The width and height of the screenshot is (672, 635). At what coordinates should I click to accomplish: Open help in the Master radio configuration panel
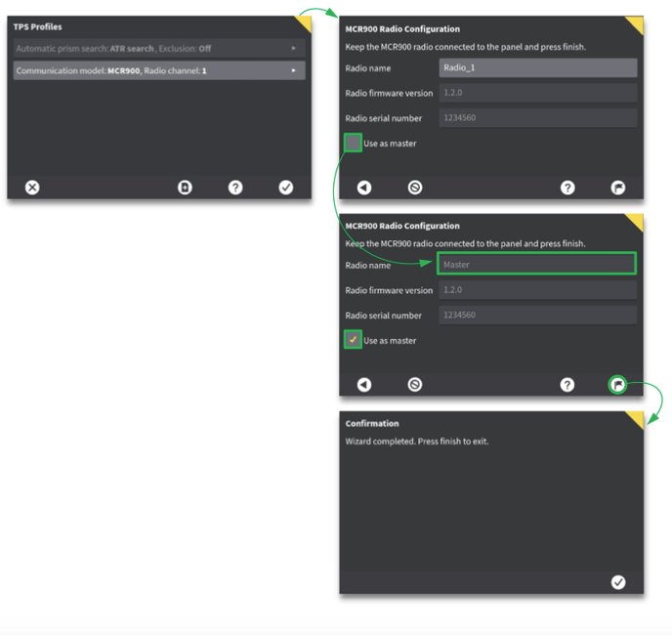coord(567,385)
